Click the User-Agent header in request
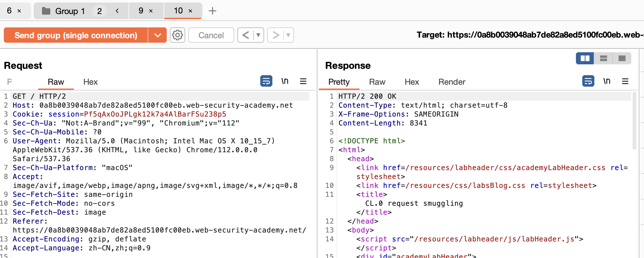Image resolution: width=644 pixels, height=258 pixels. tap(143, 150)
